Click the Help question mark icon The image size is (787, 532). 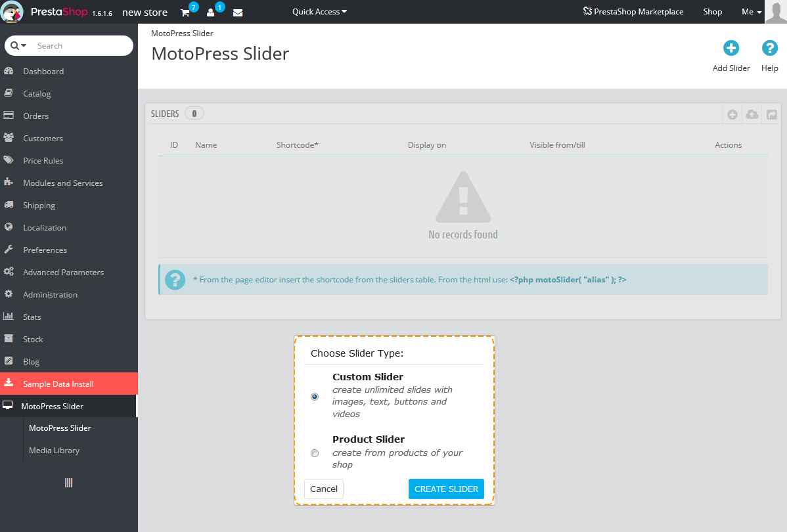[769, 48]
